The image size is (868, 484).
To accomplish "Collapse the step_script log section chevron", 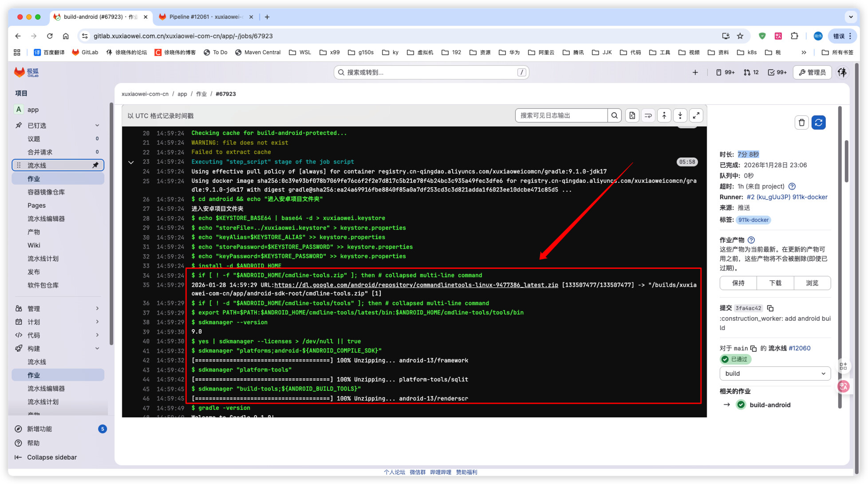I will click(131, 162).
